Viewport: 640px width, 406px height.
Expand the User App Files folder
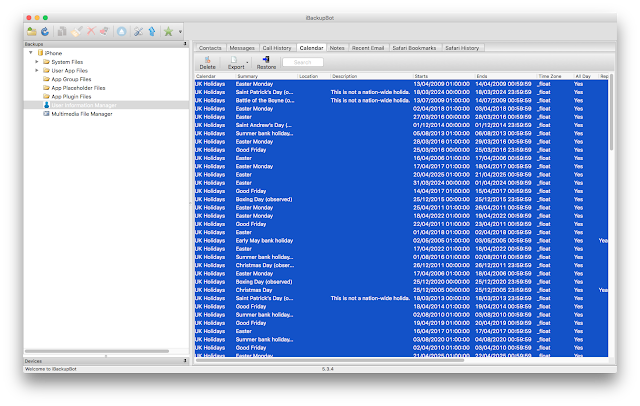tap(37, 70)
